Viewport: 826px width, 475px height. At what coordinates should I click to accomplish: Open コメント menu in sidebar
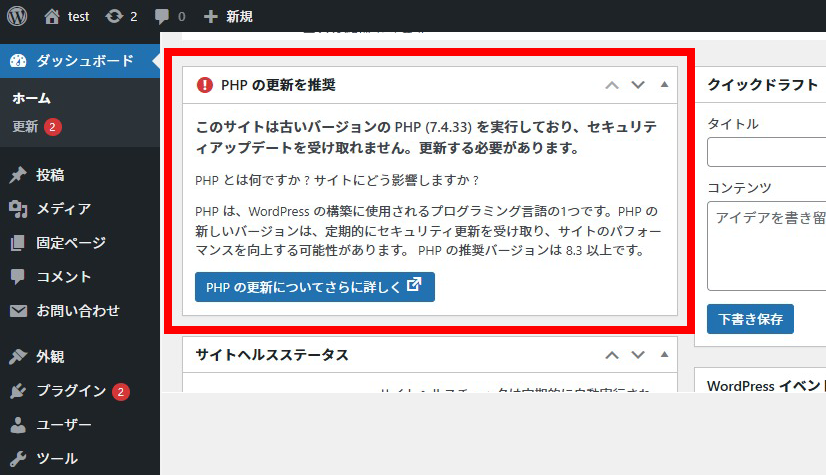click(x=80, y=276)
